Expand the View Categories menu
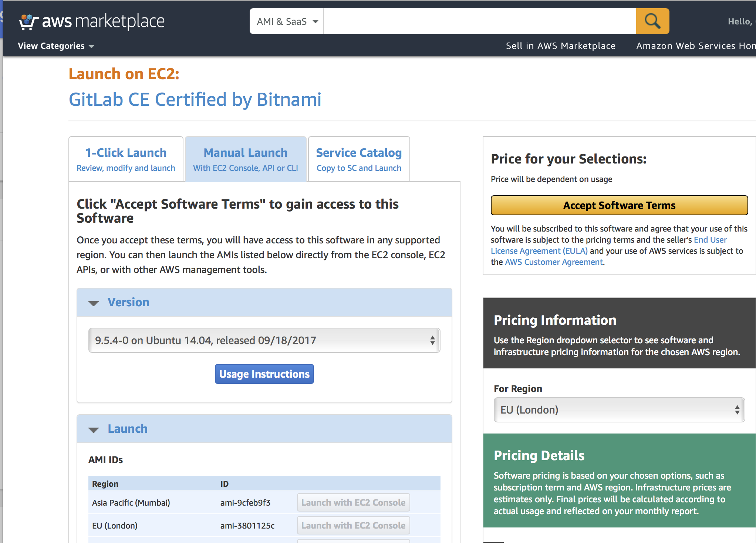 point(56,46)
